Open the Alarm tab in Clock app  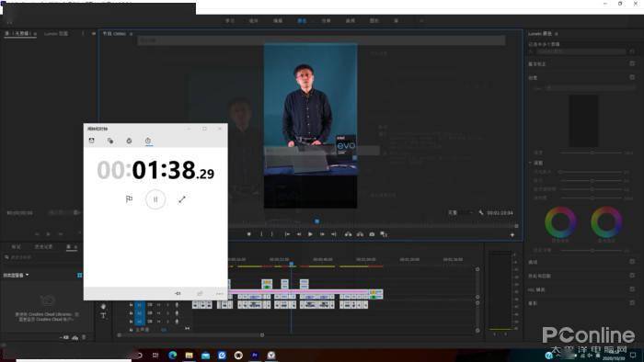(x=92, y=141)
